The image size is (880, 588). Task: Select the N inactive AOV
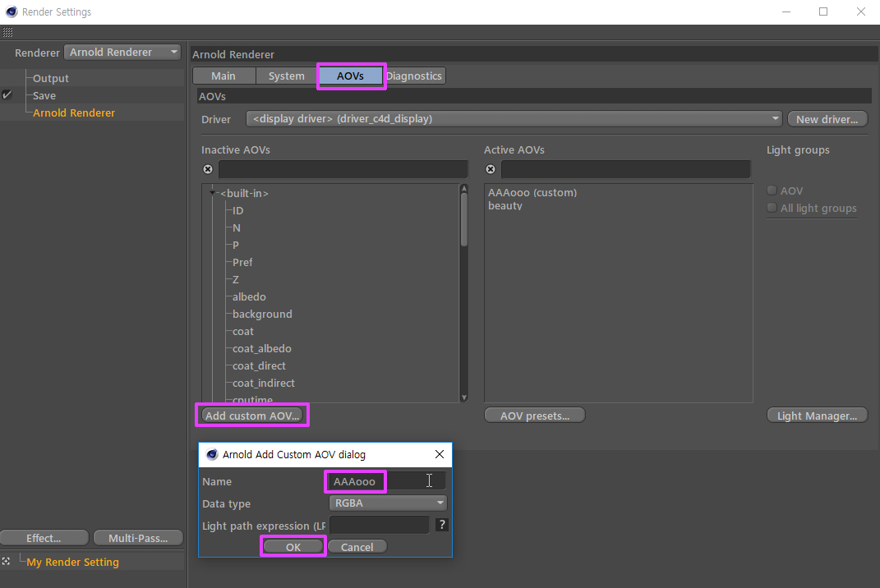pyautogui.click(x=237, y=227)
